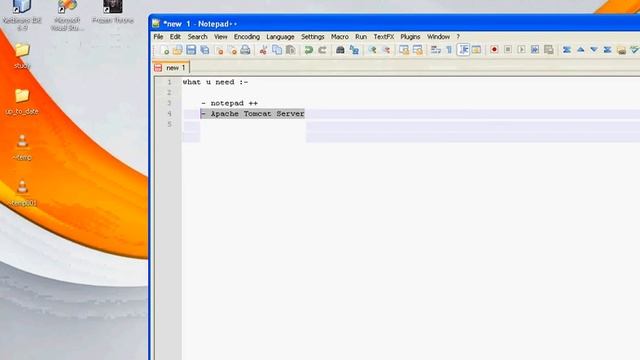The width and height of the screenshot is (640, 360).
Task: Print using the printer toolbar icon
Action: click(x=245, y=50)
